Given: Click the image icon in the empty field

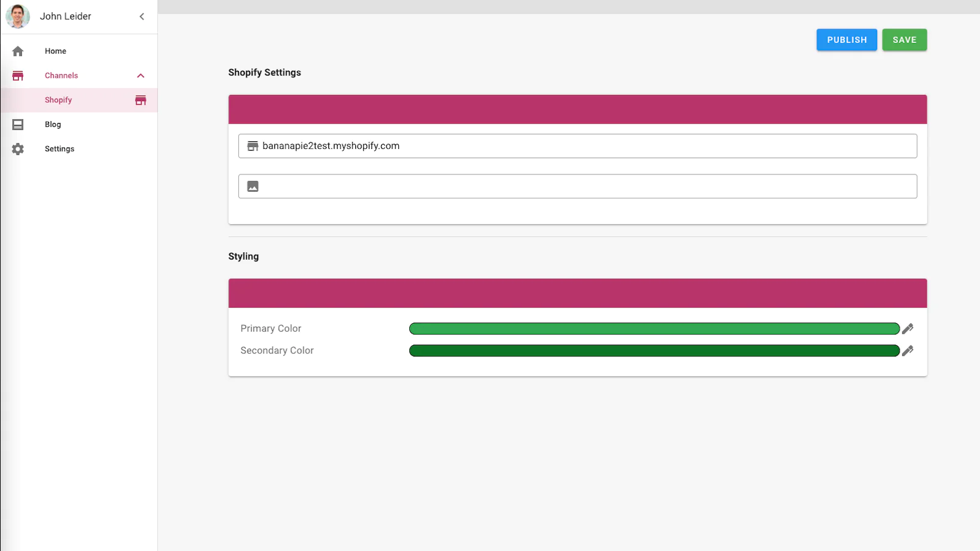Looking at the screenshot, I should coord(253,186).
